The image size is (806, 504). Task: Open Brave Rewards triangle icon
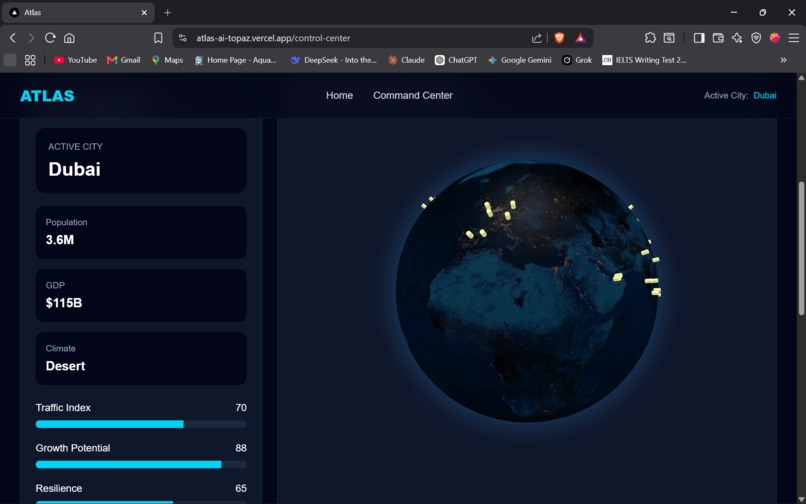580,38
